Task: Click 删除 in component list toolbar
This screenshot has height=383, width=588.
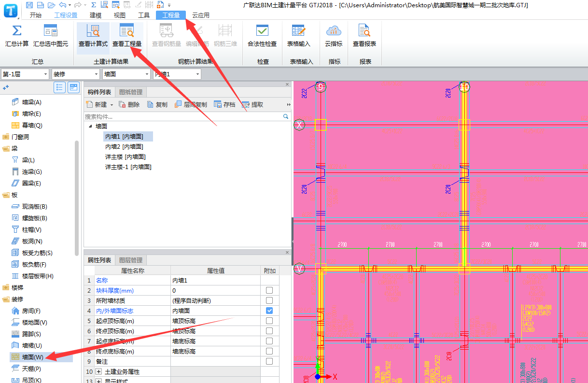Action: click(x=129, y=104)
